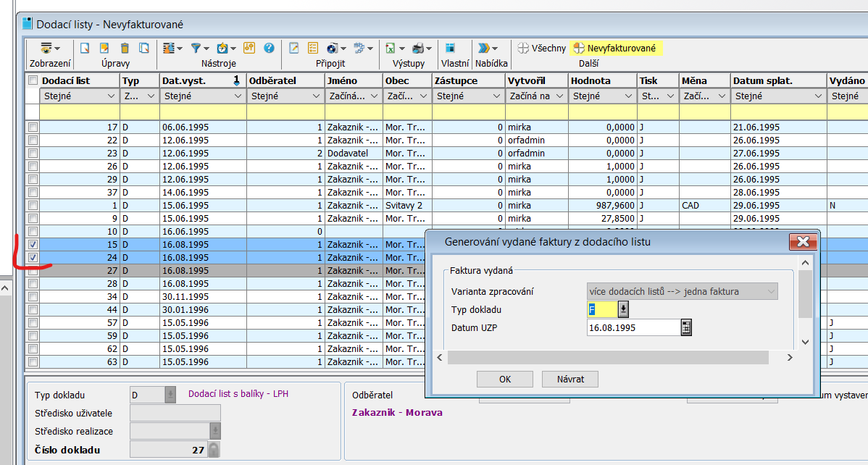Viewport: 868px width, 465px height.
Task: Click the printer icon in Výstupy
Action: coord(418,49)
